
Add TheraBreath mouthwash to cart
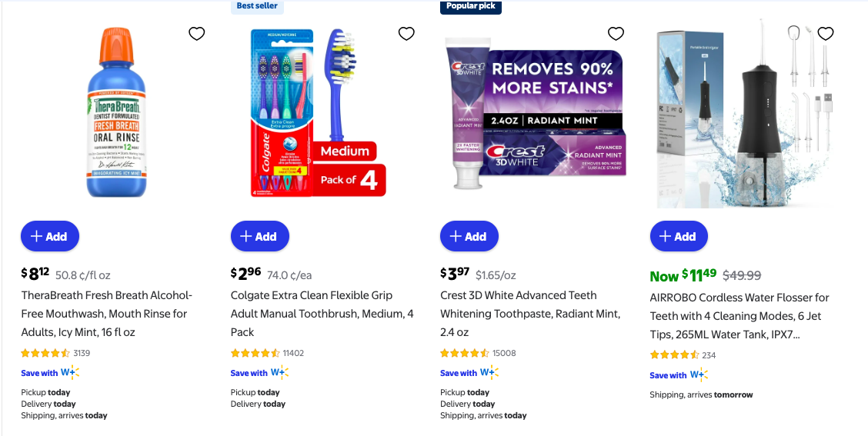(x=50, y=236)
